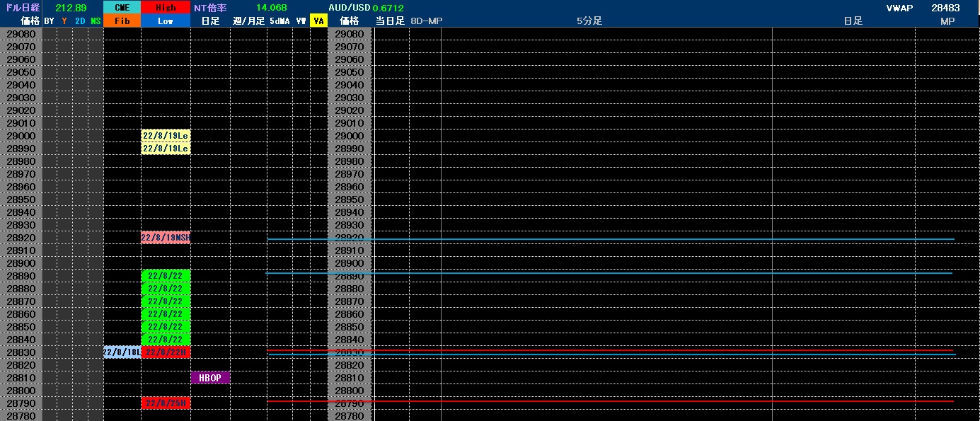Select 29000 in the center price column
Screen dimensions: 980x421
pos(350,136)
